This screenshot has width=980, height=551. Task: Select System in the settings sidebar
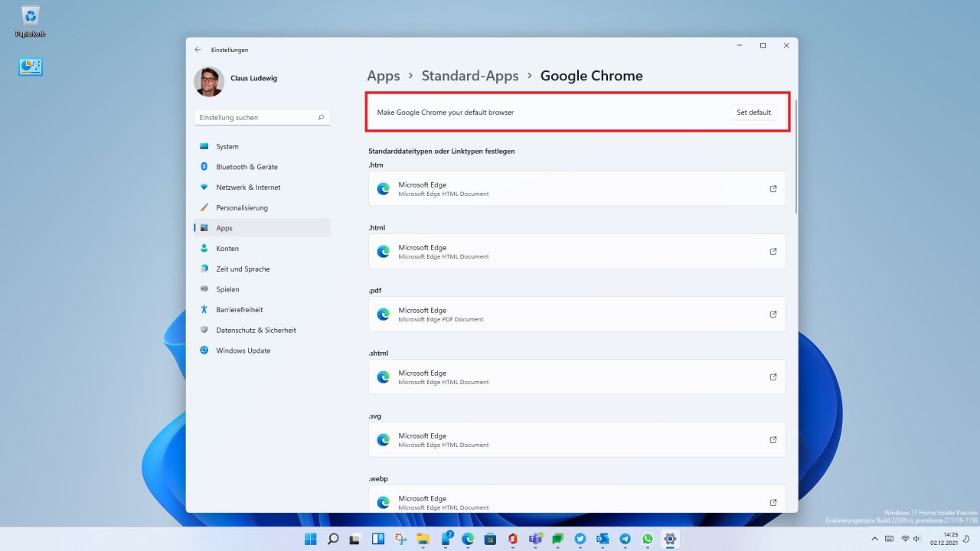pos(263,146)
